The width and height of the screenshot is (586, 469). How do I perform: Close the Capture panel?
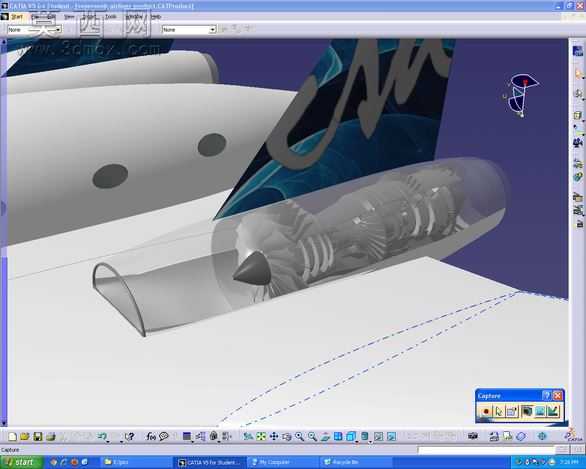pos(557,395)
